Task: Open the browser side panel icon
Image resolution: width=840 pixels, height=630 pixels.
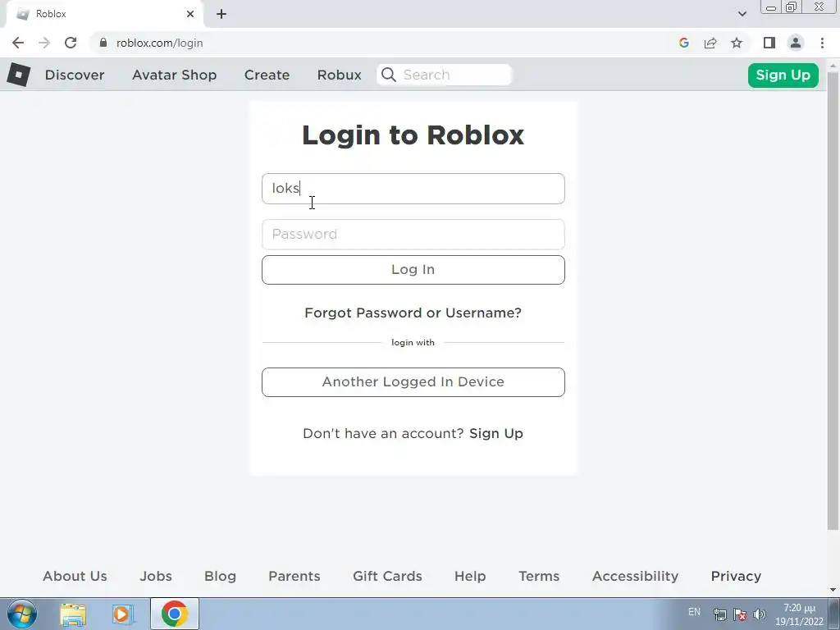Action: 769,43
